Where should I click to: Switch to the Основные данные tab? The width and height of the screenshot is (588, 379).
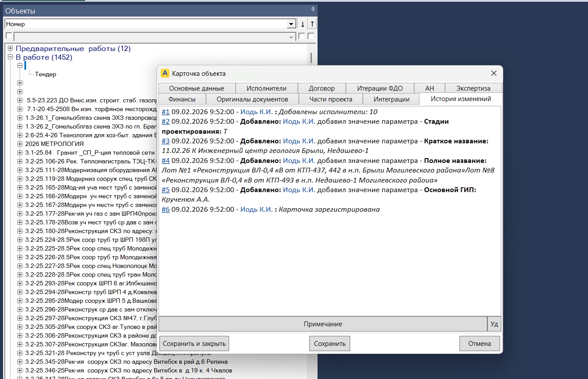point(196,88)
